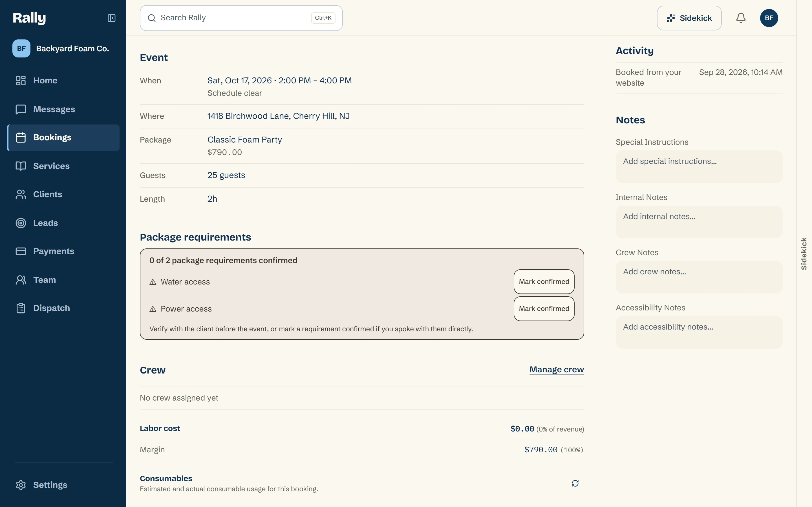Open Manage crew link
The image size is (812, 507).
pyautogui.click(x=557, y=370)
